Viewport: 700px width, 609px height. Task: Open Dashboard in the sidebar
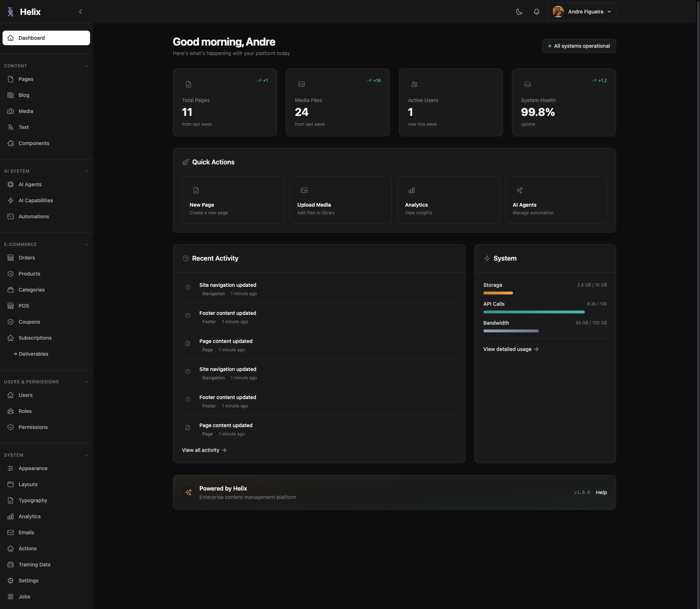[46, 38]
